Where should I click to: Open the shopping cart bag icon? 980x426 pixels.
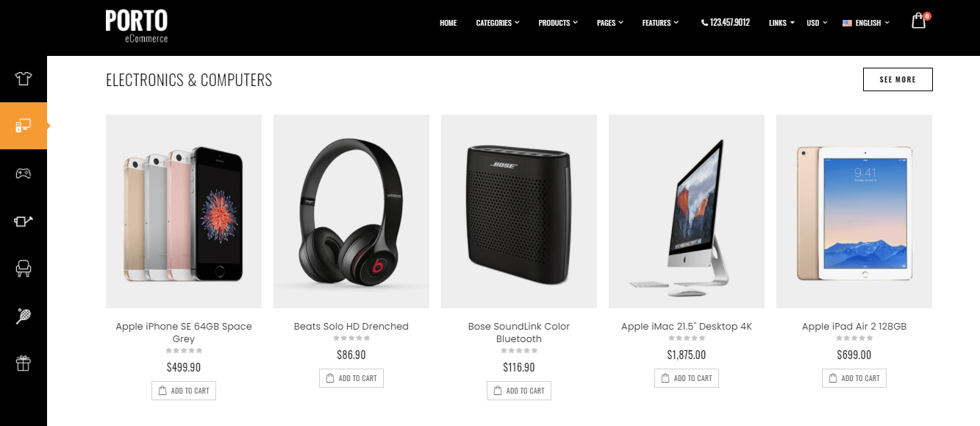(x=919, y=21)
